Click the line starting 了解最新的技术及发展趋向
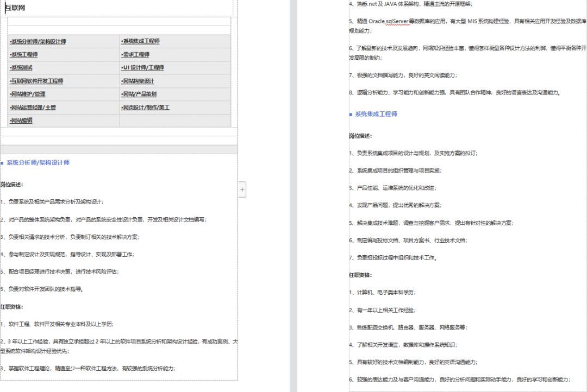This screenshot has width=587, height=392. (x=467, y=53)
